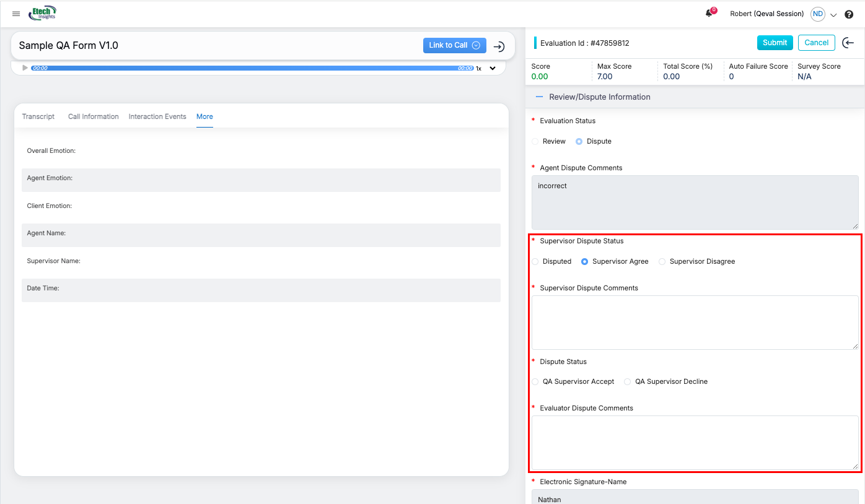
Task: Select QA Supervisor Accept radio option
Action: click(x=535, y=382)
